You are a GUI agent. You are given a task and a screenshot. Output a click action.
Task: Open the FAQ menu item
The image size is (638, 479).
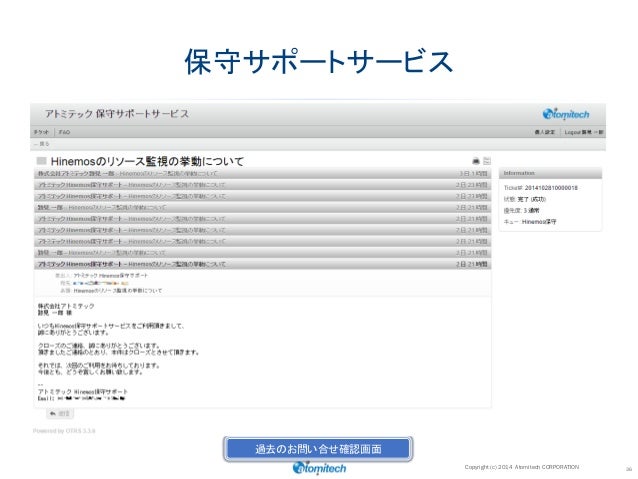64,132
